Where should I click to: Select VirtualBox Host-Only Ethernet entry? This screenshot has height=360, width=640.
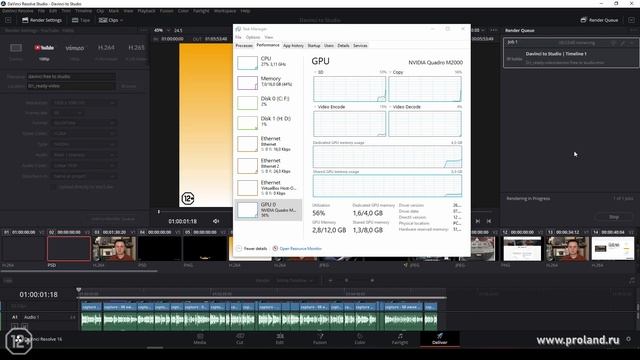(268, 188)
